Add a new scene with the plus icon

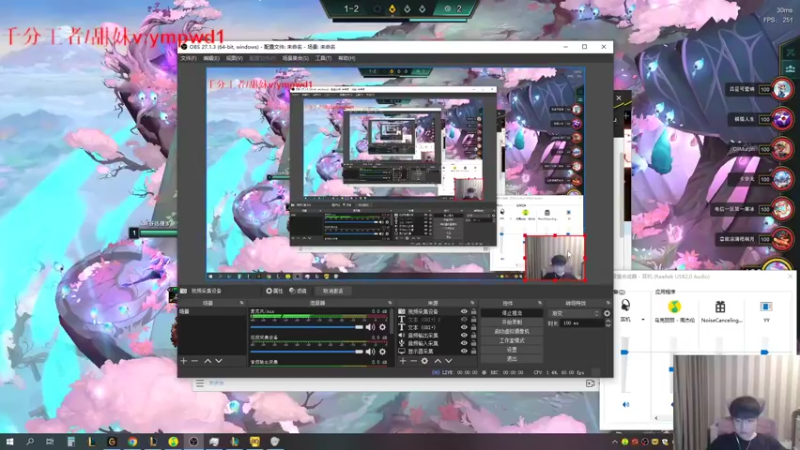pos(184,361)
